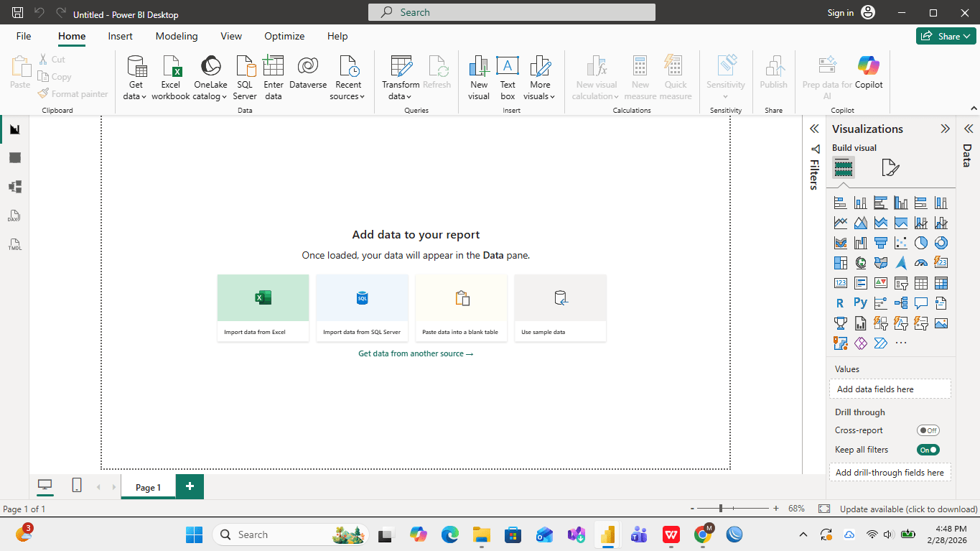The width and height of the screenshot is (980, 551).
Task: Open the Modeling ribbon tab
Action: 177,36
